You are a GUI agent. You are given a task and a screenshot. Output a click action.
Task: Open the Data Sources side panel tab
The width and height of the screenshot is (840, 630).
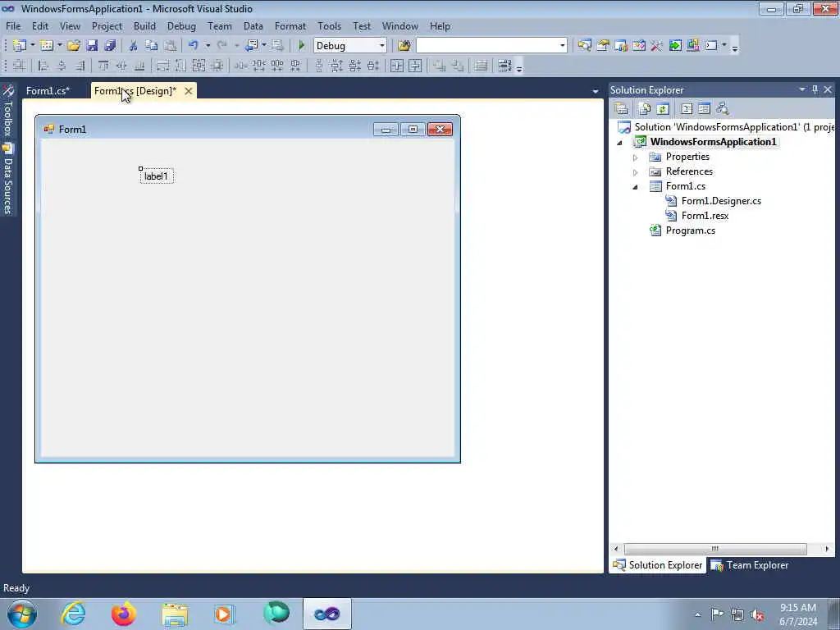[x=8, y=179]
